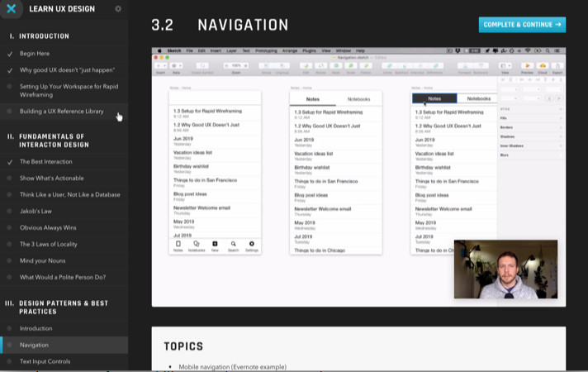Select 'Notebooks' segment in right mockup
The image size is (588, 372).
click(478, 98)
